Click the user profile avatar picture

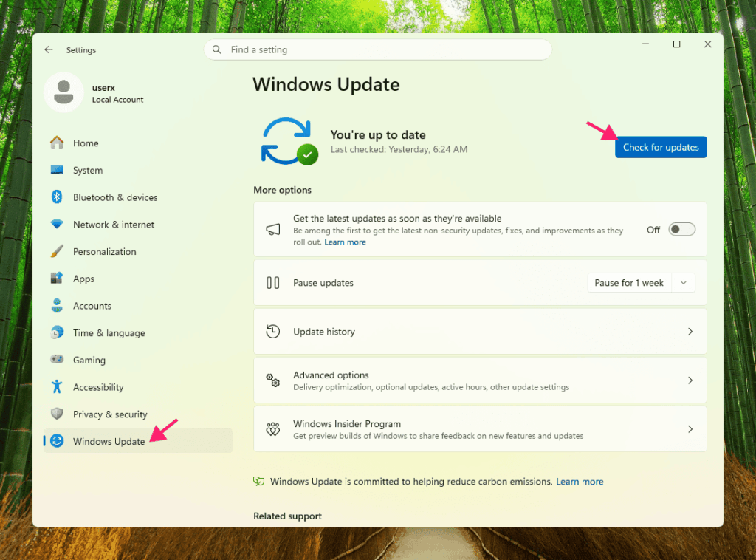tap(63, 92)
